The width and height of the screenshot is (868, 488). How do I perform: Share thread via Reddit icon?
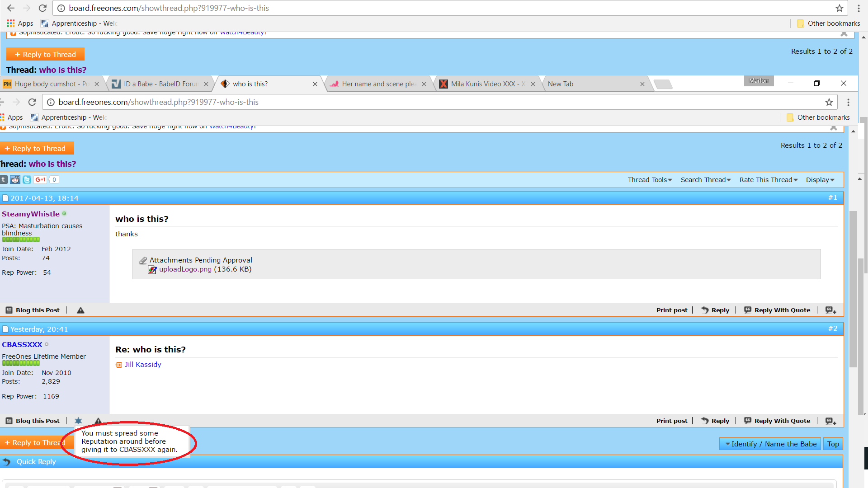(x=15, y=180)
